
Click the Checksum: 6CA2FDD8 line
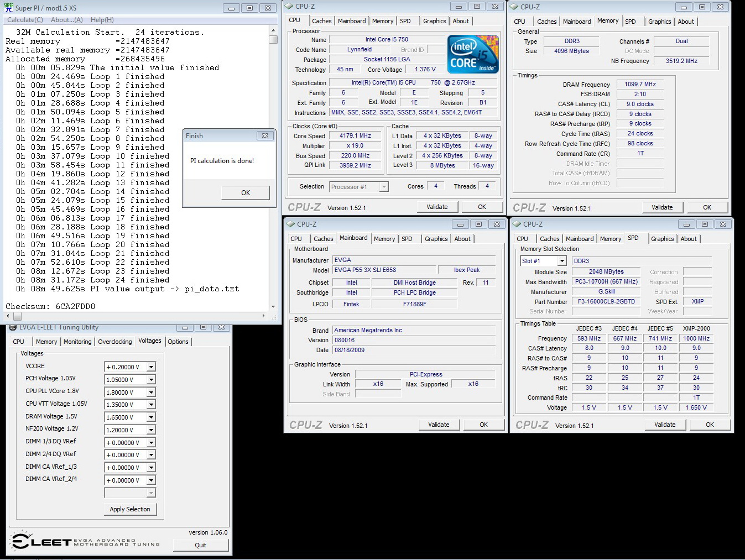pos(50,306)
